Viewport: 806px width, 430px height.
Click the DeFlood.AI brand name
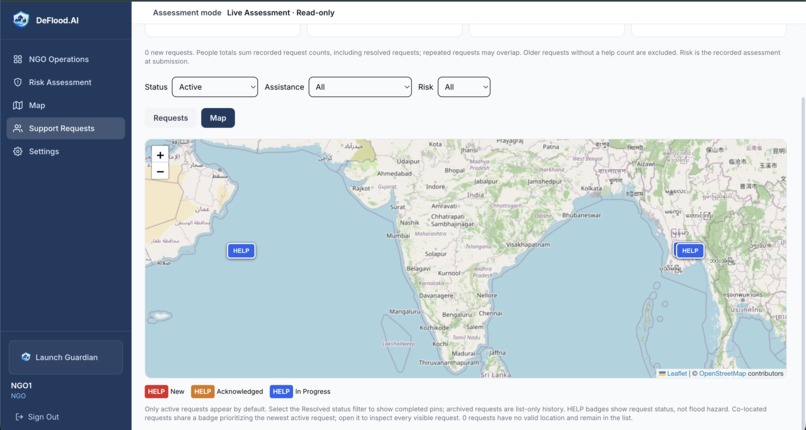click(58, 21)
